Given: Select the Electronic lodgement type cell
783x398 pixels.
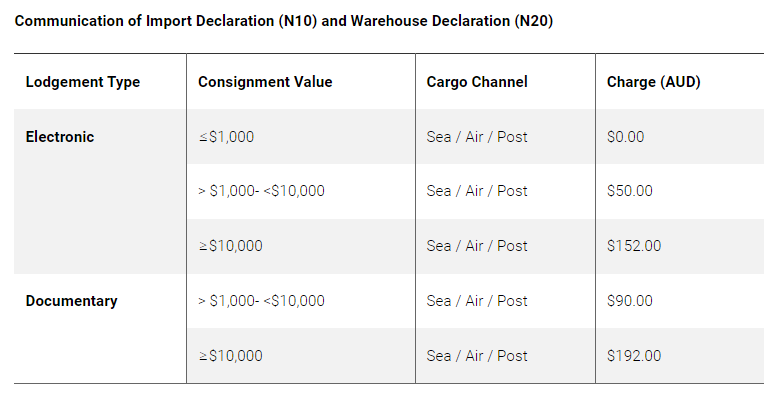Looking at the screenshot, I should point(60,137).
